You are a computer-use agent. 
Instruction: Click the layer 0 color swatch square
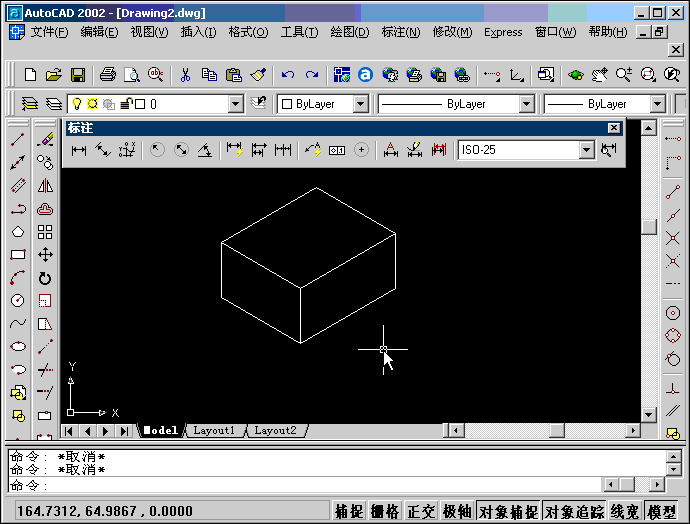140,104
